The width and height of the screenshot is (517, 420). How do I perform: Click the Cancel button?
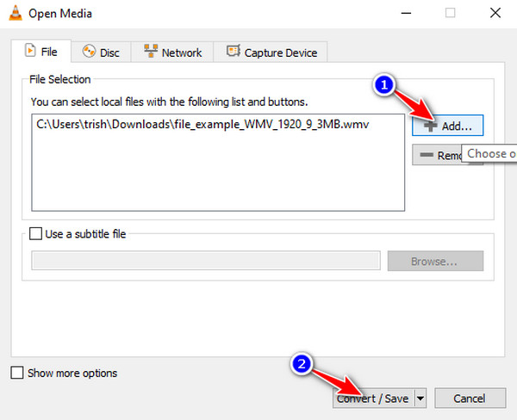point(470,398)
